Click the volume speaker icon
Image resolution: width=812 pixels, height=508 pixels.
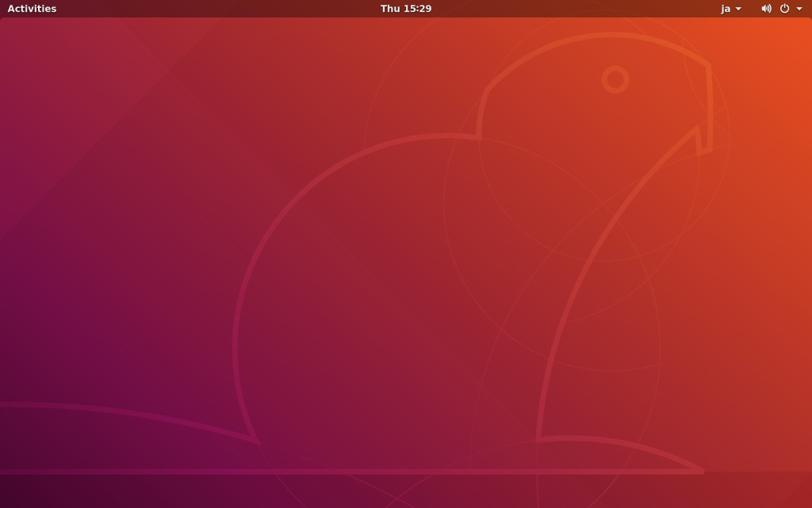click(x=766, y=9)
